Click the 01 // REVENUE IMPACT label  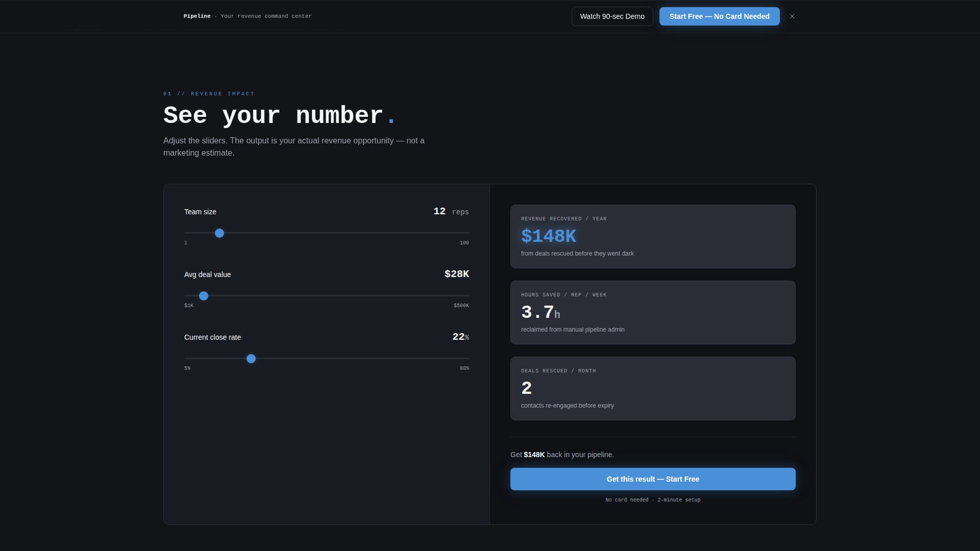pyautogui.click(x=209, y=94)
